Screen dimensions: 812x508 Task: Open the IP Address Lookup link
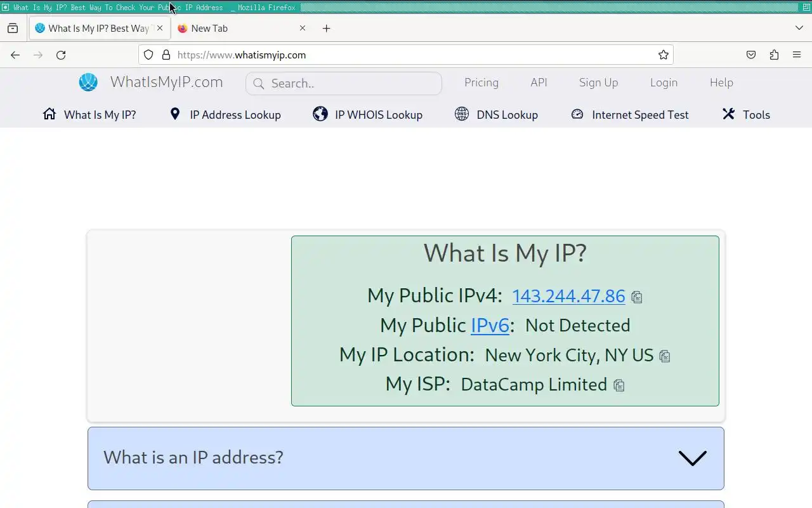[x=235, y=115]
